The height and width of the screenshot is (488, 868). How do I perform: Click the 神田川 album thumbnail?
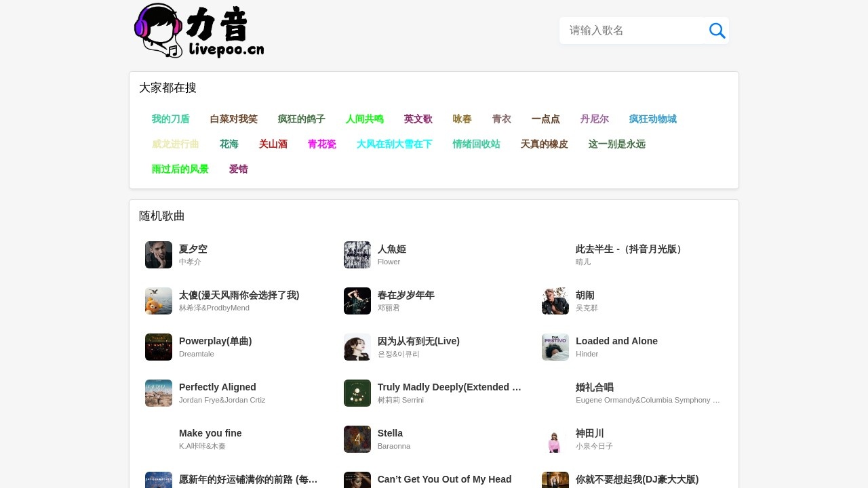(555, 439)
